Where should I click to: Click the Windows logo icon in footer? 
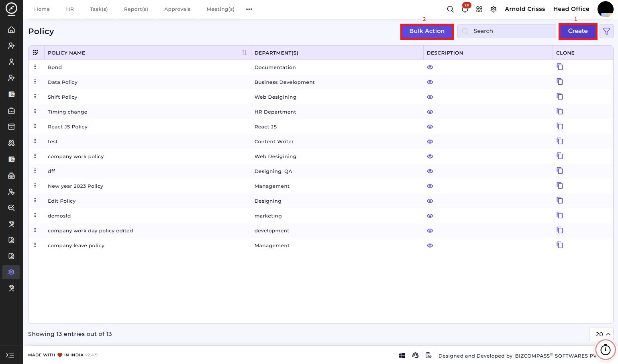click(x=402, y=356)
